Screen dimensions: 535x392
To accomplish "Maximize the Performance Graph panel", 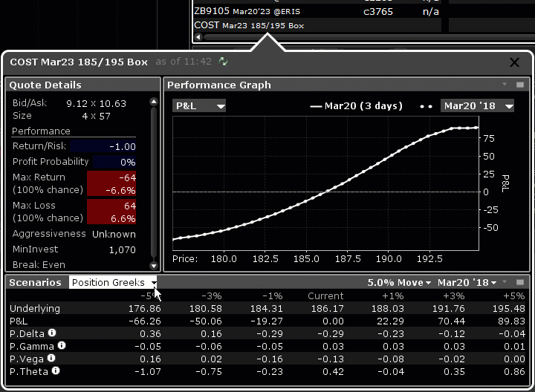I will (520, 85).
